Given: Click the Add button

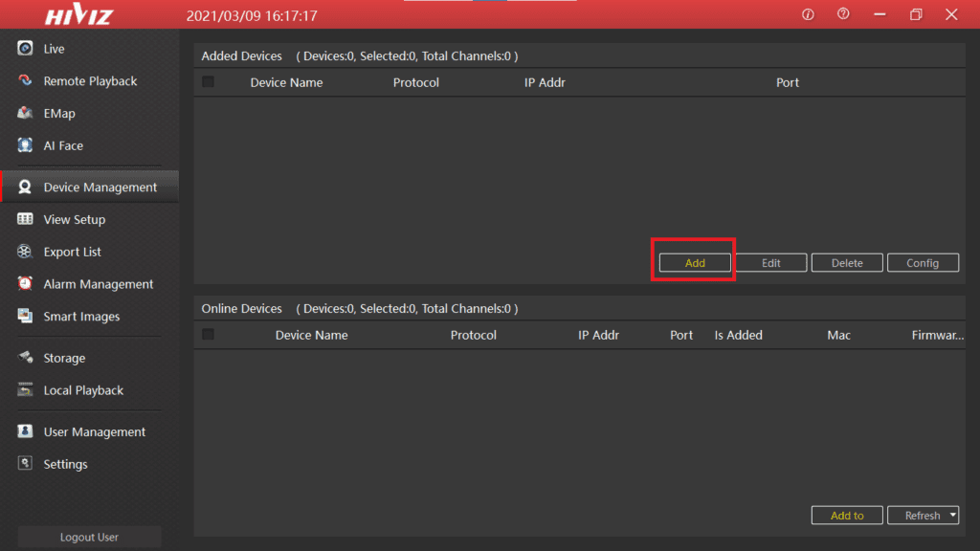Looking at the screenshot, I should (x=693, y=261).
